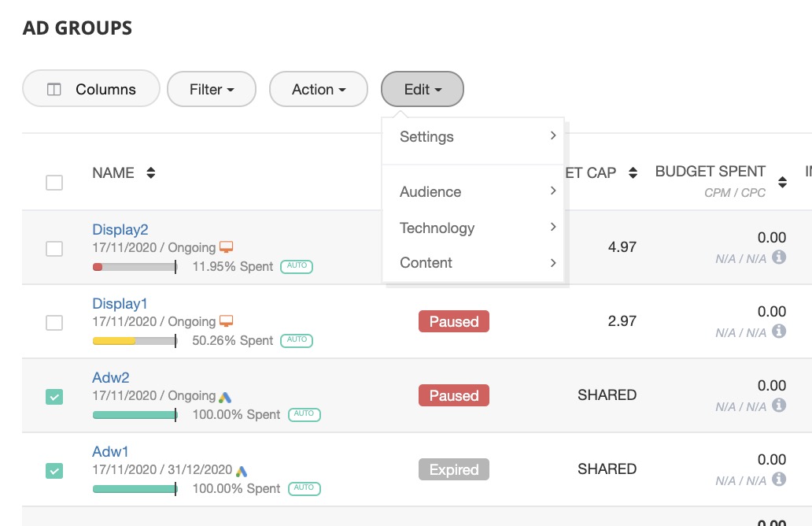
Task: Click the Display1 budget spent progress bar
Action: (135, 341)
